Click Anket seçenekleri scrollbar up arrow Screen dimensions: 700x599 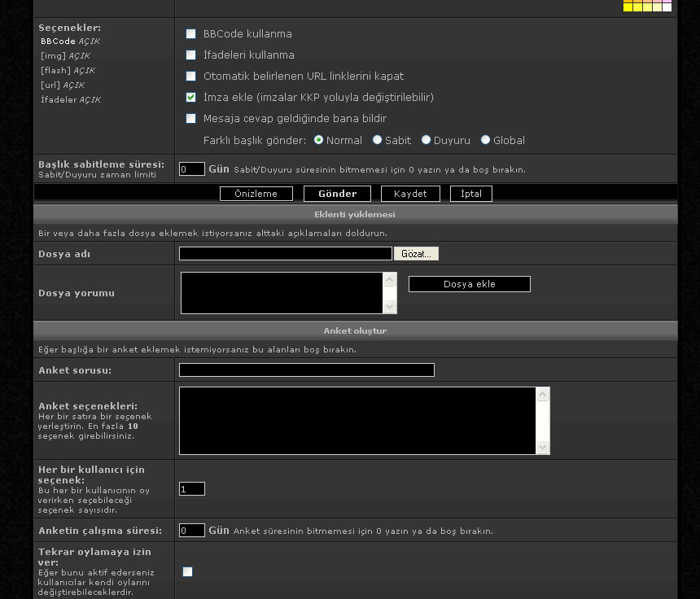click(542, 394)
